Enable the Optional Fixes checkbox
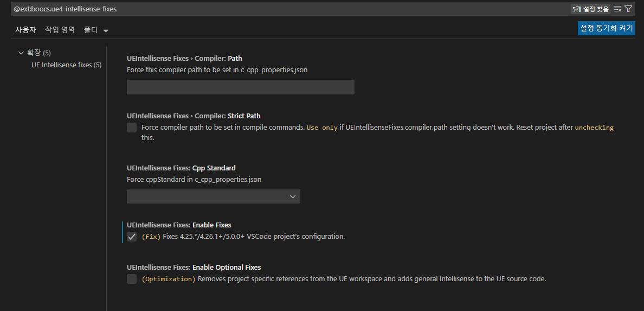Viewport: 644px width, 311px height. tap(132, 279)
